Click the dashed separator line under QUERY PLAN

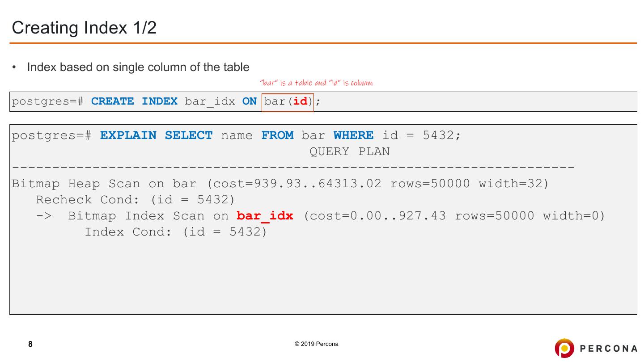pos(293,168)
